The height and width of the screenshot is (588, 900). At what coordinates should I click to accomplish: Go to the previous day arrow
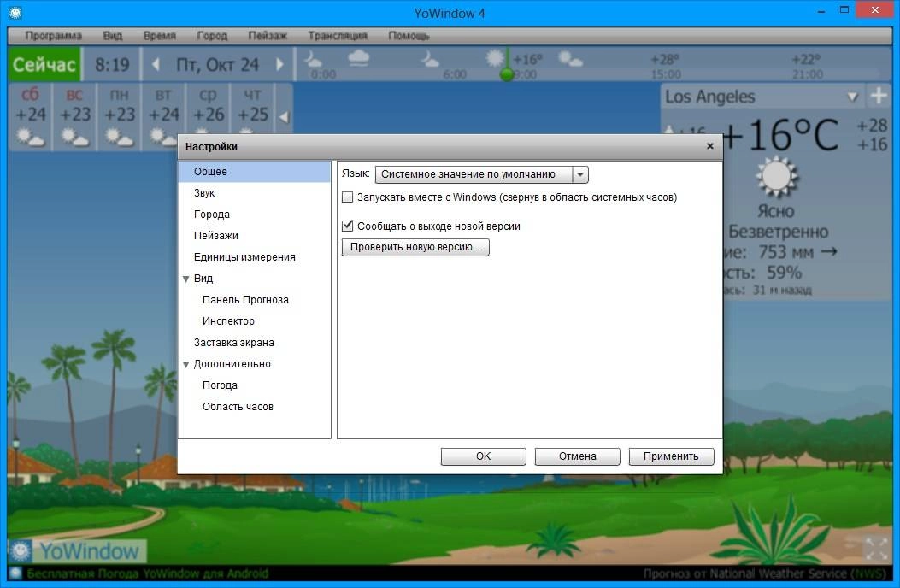156,64
